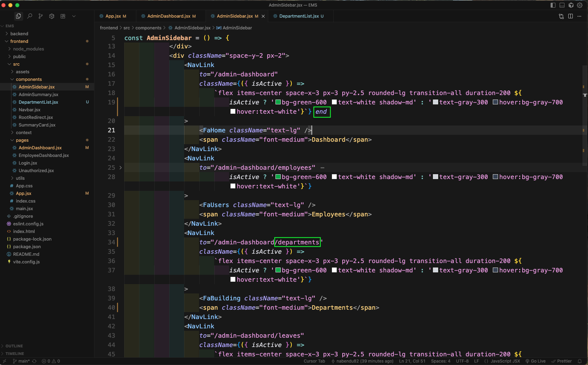Expand the TIMELINE section

click(47, 354)
